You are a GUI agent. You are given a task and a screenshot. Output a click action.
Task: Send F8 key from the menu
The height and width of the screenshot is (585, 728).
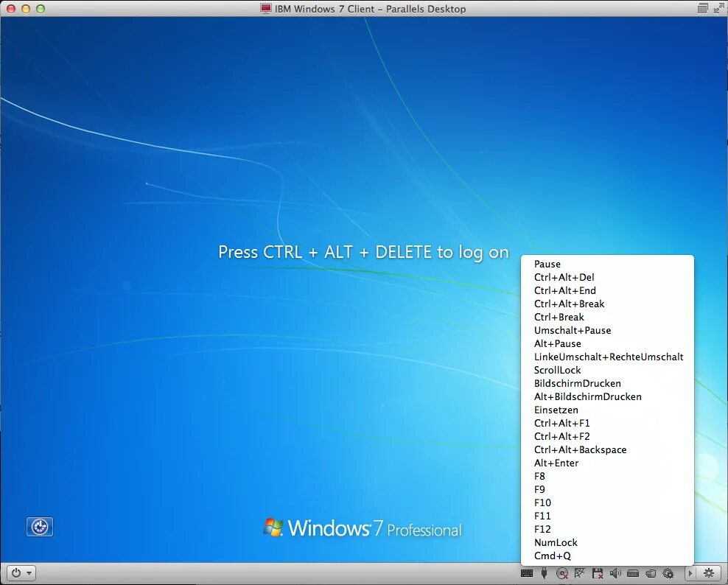[x=607, y=477]
